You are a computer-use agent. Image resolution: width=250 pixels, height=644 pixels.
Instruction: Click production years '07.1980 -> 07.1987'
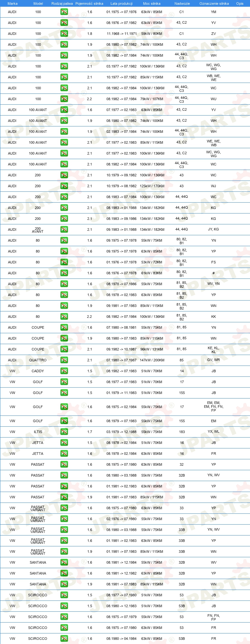click(x=121, y=360)
